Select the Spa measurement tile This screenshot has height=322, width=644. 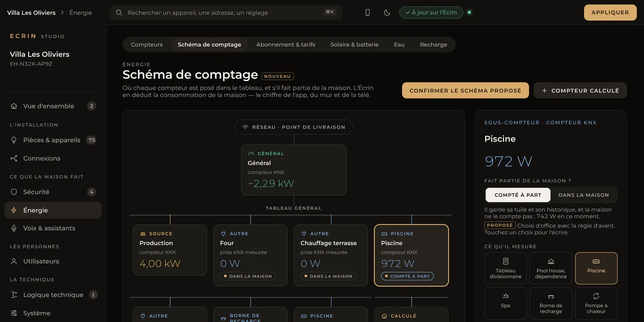pyautogui.click(x=506, y=303)
